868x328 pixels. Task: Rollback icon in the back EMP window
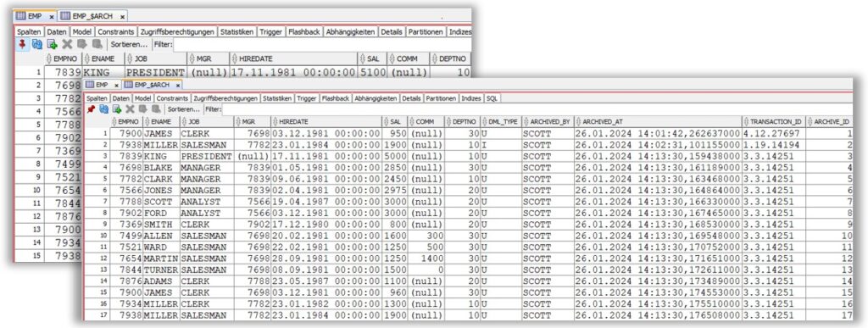coord(97,44)
